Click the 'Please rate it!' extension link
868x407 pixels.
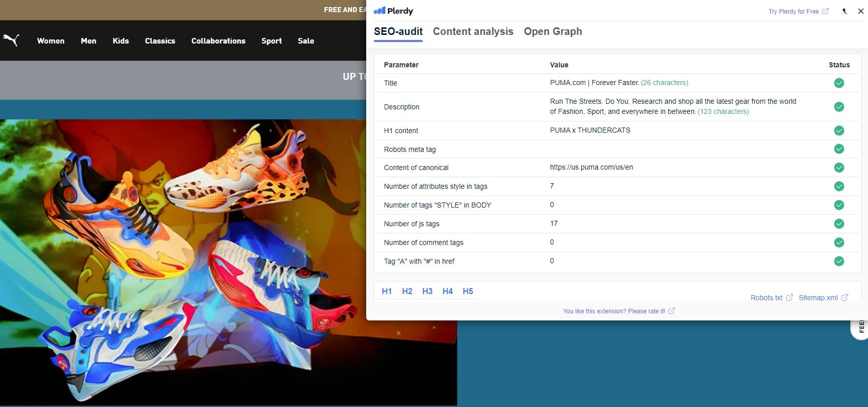pos(619,311)
